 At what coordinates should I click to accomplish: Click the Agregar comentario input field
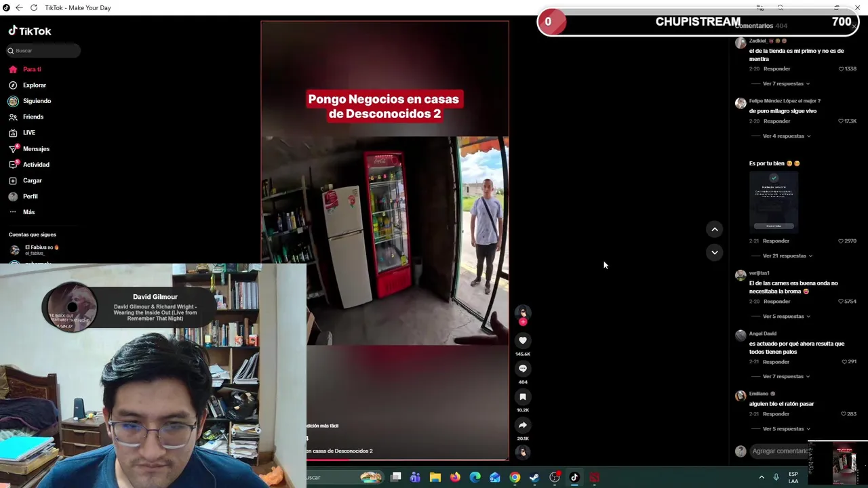point(780,451)
